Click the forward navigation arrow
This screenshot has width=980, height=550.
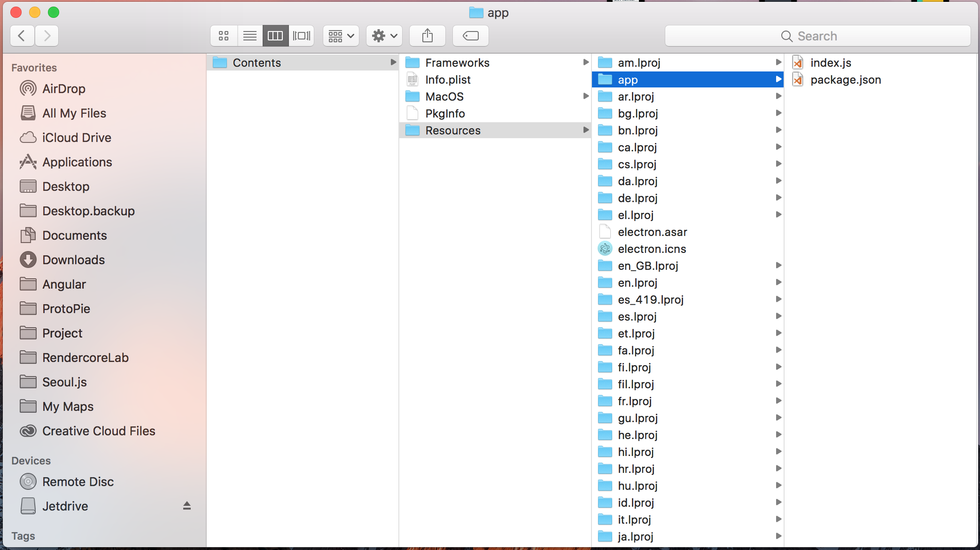tap(47, 36)
